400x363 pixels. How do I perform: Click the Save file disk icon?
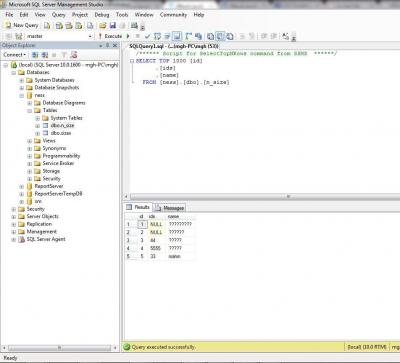(113, 25)
